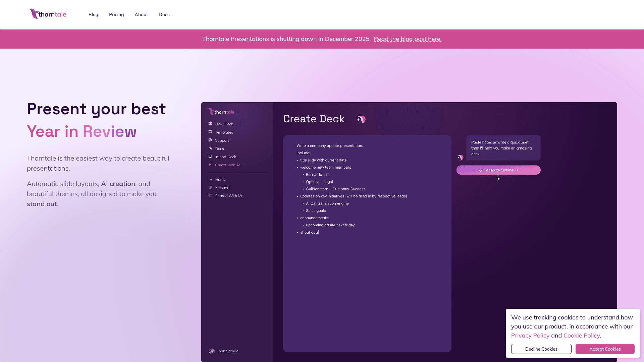Click the 'Thorntale is the easiest way' paragraph

[98, 163]
